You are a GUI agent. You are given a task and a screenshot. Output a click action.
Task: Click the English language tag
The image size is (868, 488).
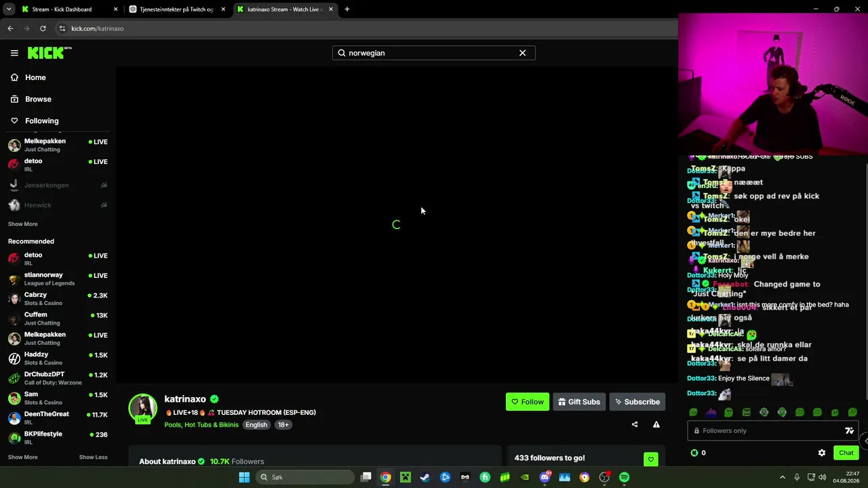(256, 425)
